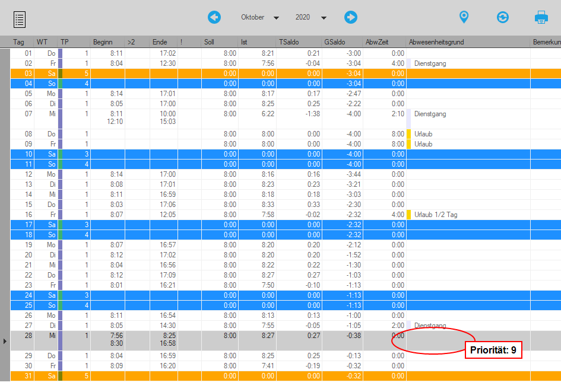Click row indicator arrow for day 28
Image resolution: width=561 pixels, height=392 pixels.
tap(5, 341)
